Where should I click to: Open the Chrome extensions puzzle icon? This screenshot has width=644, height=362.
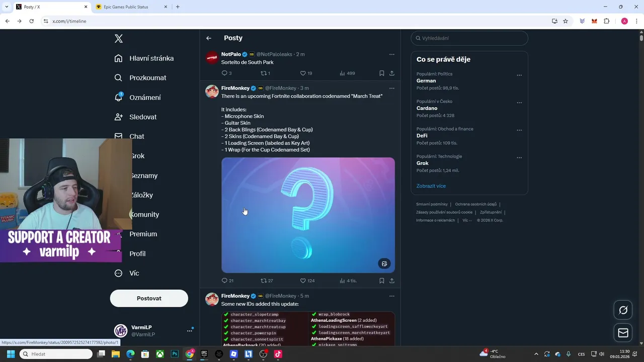click(x=606, y=21)
